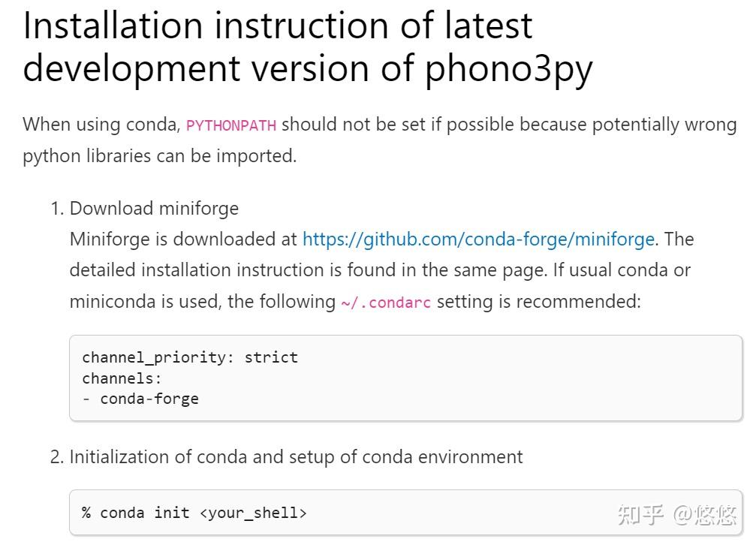
Task: Select the '- conda-forge' code line
Action: (x=140, y=399)
